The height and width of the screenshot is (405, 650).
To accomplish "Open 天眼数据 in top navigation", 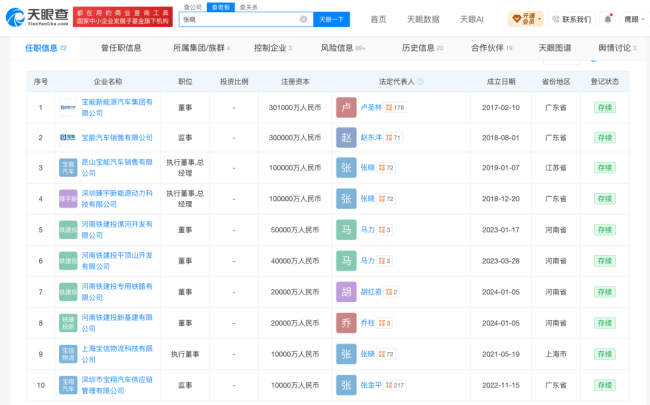I will (x=423, y=19).
